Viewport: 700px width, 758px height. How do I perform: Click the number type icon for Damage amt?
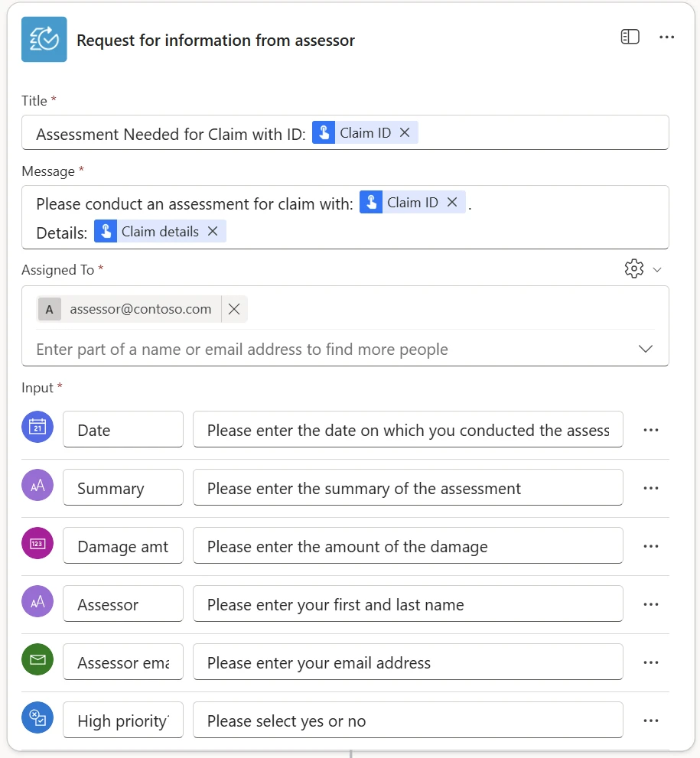point(37,543)
